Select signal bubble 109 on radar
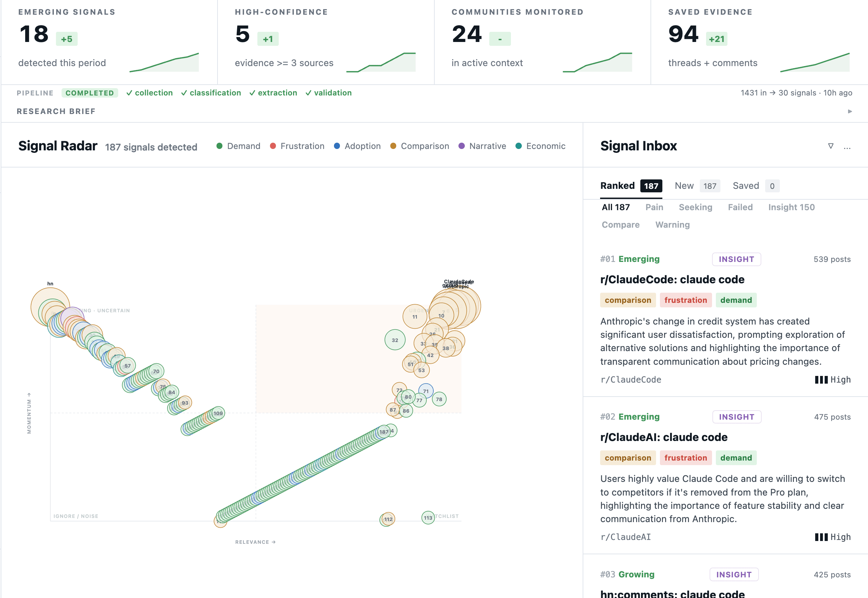Viewport: 868px width, 598px height. click(x=218, y=413)
